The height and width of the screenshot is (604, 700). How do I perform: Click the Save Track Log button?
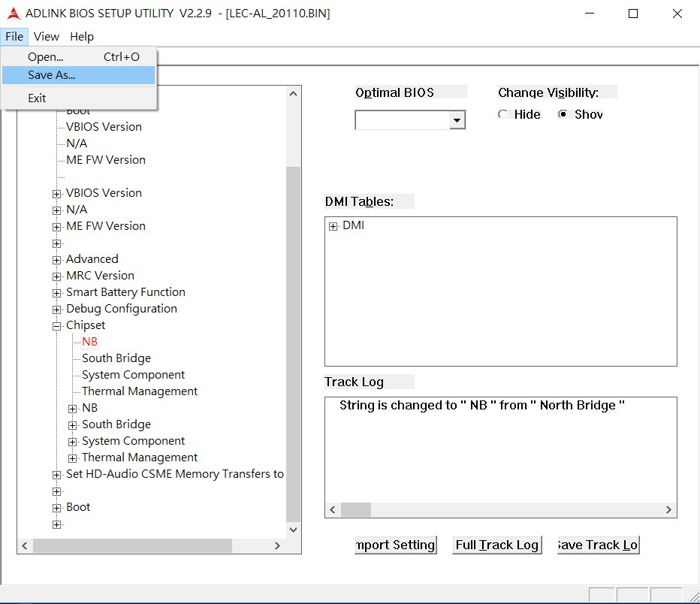[598, 545]
